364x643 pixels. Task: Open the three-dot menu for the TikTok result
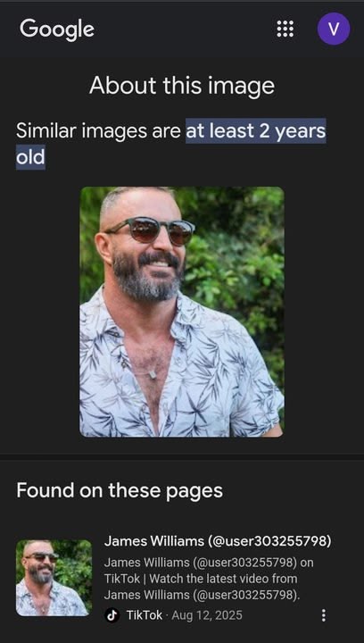coord(324,615)
